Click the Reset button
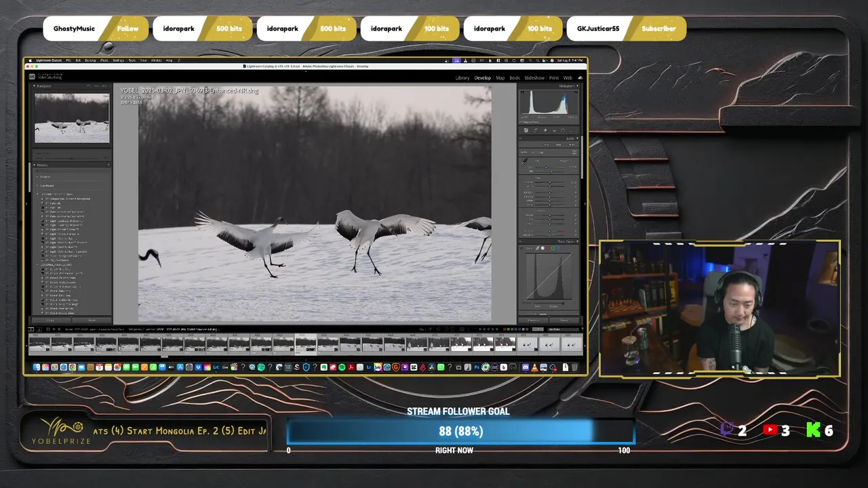This screenshot has width=868, height=488. tap(564, 320)
